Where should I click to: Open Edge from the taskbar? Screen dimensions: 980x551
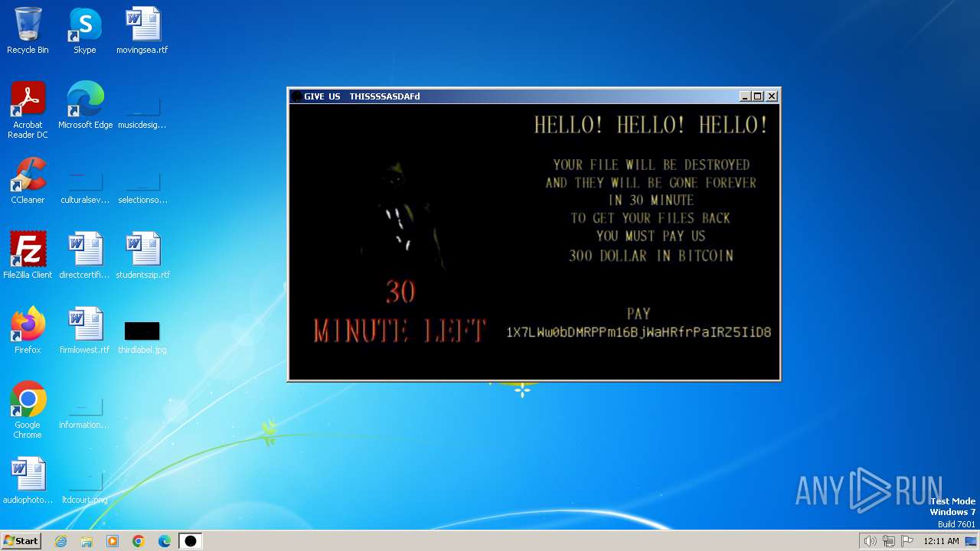click(165, 541)
